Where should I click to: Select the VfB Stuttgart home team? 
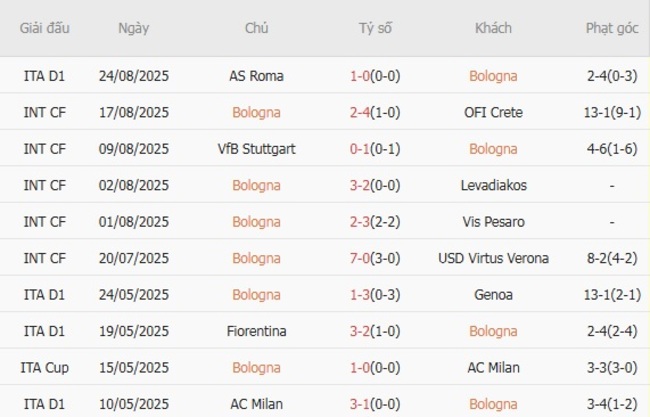[x=256, y=149]
